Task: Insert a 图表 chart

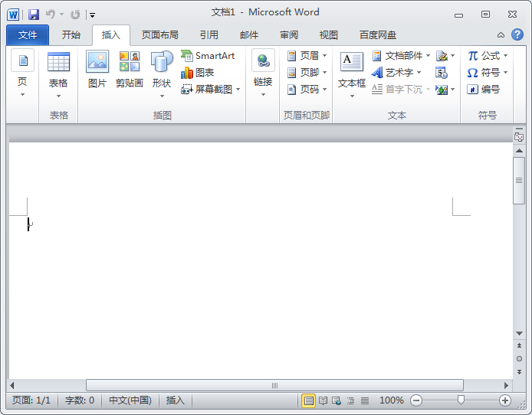Action: pos(198,73)
